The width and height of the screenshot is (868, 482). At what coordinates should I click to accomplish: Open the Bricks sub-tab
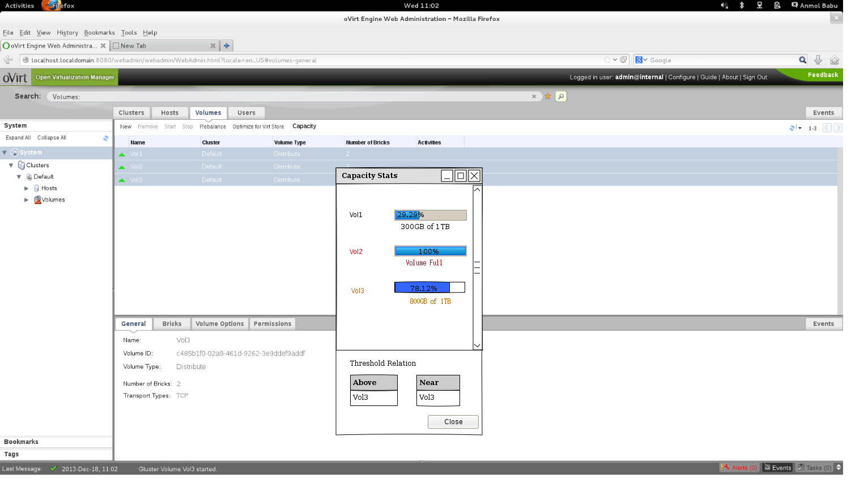click(172, 324)
